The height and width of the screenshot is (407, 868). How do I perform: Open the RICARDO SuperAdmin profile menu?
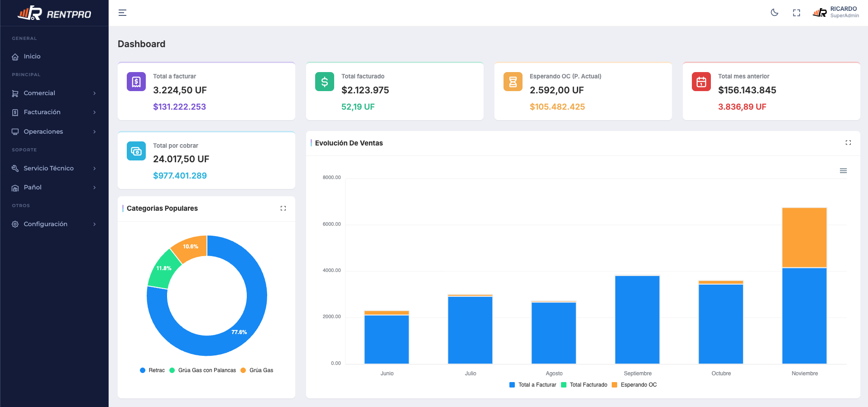click(x=836, y=12)
